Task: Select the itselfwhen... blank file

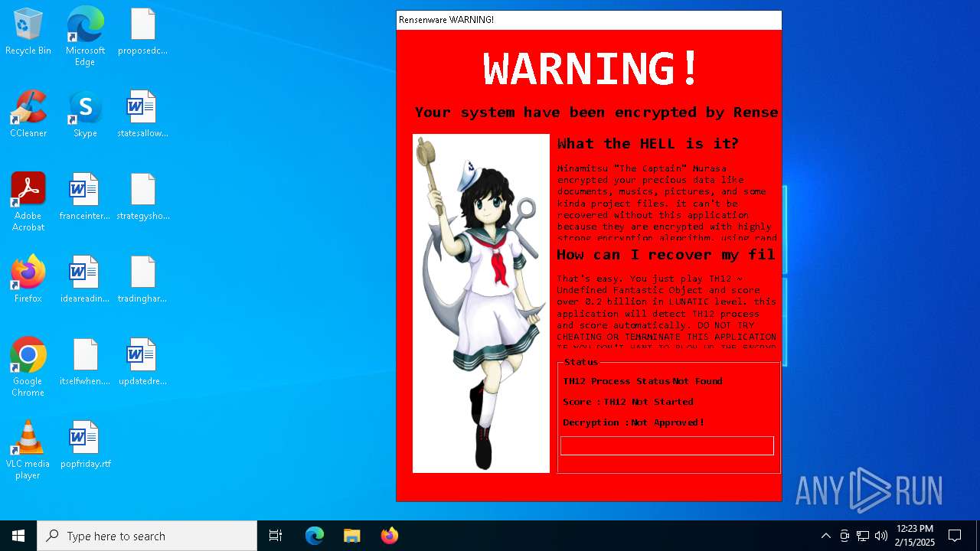Action: 85,363
